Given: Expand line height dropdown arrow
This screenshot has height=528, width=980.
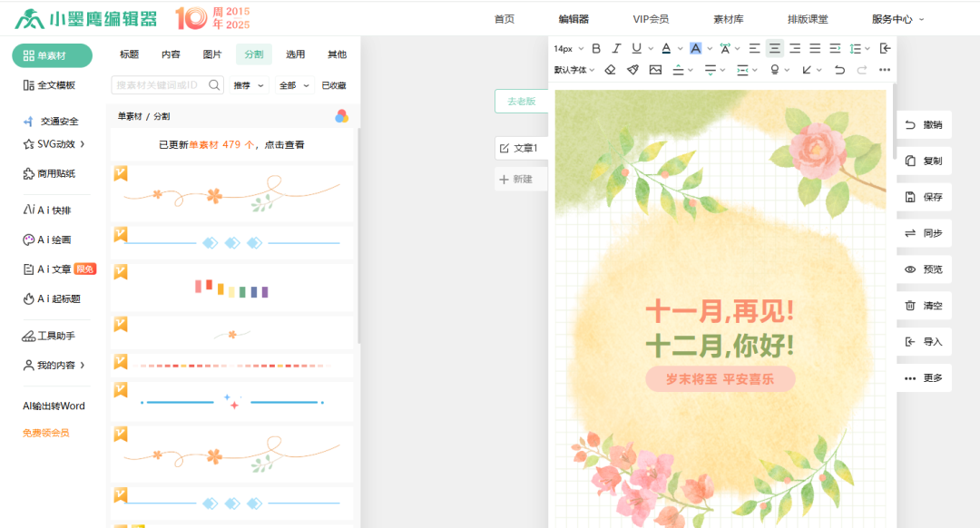Looking at the screenshot, I should coord(867,49).
